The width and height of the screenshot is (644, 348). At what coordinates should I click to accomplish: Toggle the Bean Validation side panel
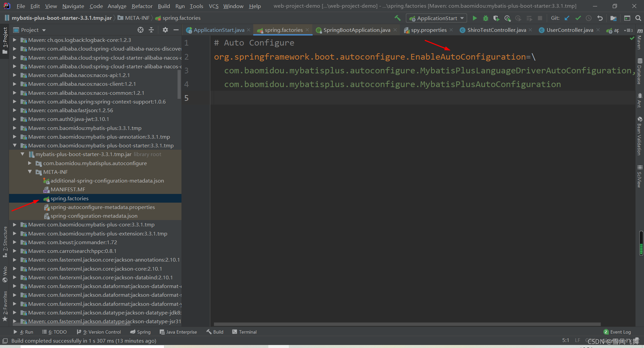pyautogui.click(x=640, y=136)
